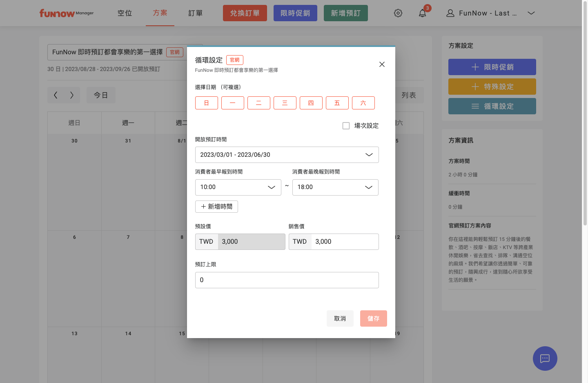Open the plan selector dropdown

[125, 52]
